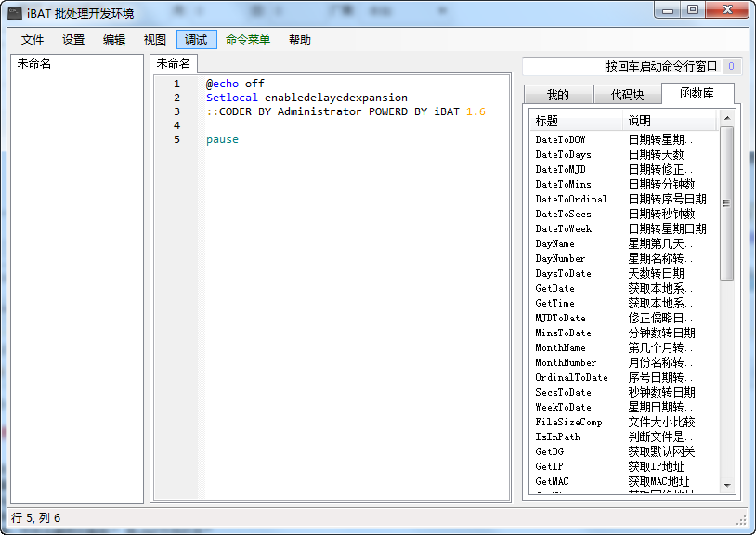The width and height of the screenshot is (756, 535).
Task: Open the 文件 menu
Action: pos(33,40)
